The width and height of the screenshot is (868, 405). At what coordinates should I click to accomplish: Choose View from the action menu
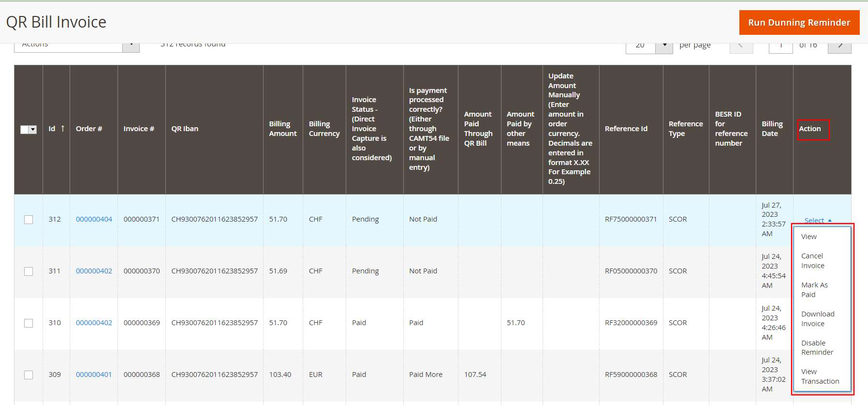click(809, 237)
